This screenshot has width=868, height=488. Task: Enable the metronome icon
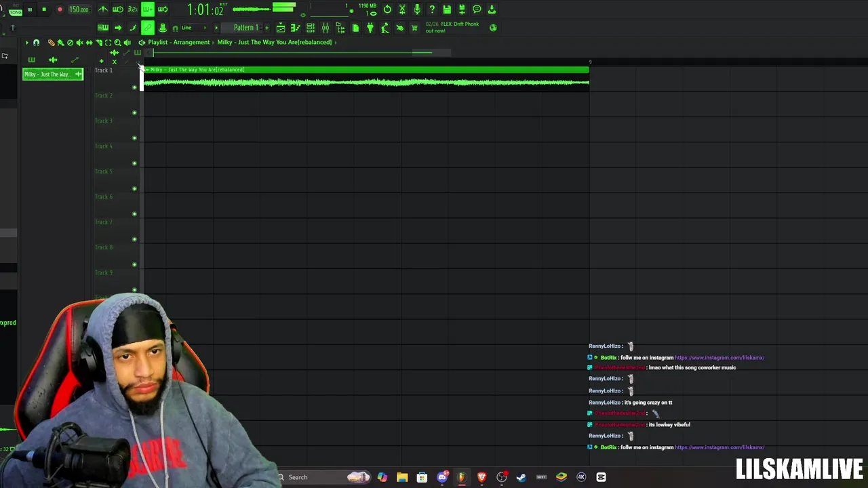103,9
